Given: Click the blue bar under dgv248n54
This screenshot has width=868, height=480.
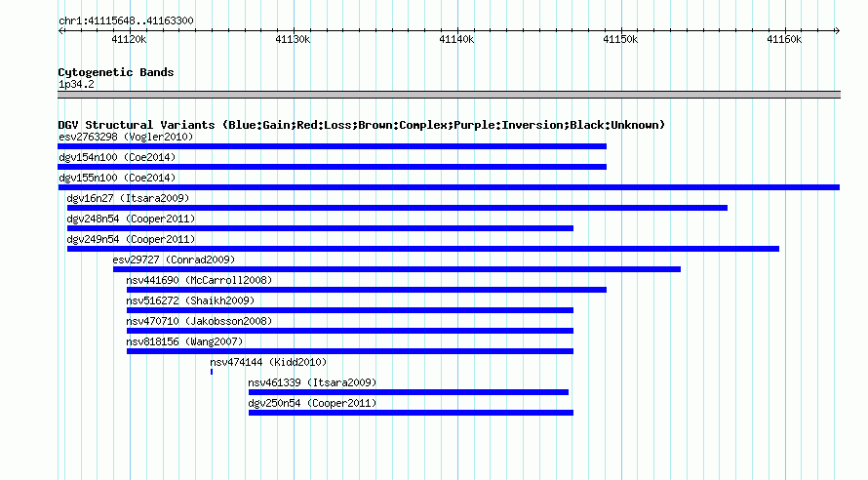Looking at the screenshot, I should click(x=320, y=228).
